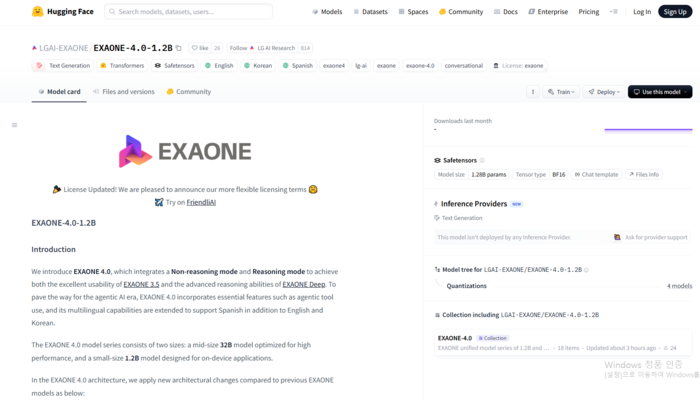Select the Safetensors tag
Screen dimensions: 700x400
pyautogui.click(x=175, y=66)
